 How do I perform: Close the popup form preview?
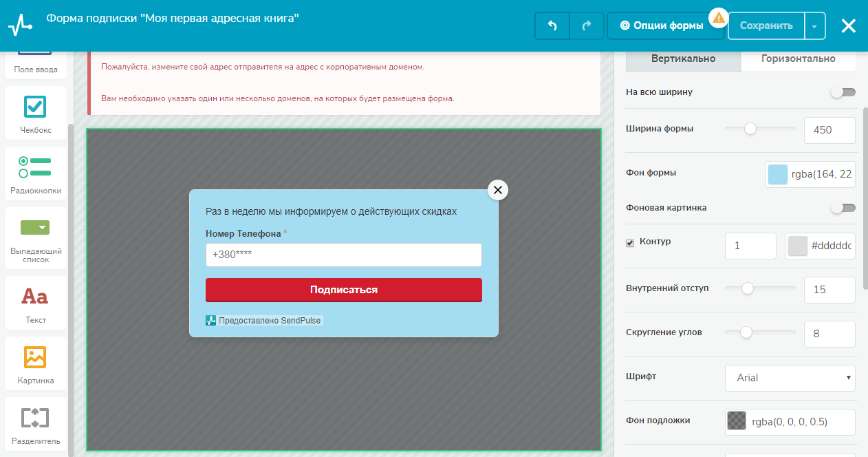pos(498,190)
